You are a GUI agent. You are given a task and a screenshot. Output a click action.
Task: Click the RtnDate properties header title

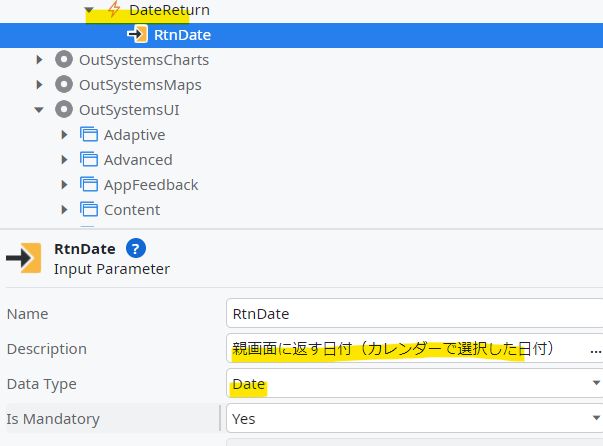click(85, 249)
